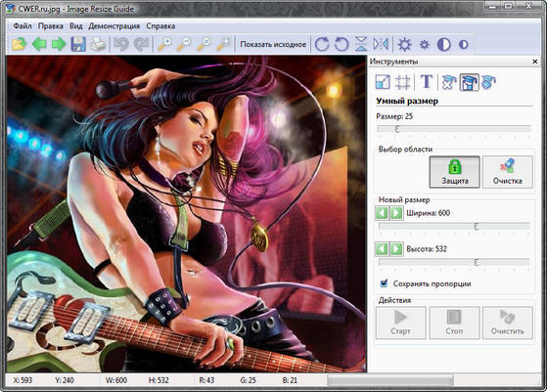Increase brightness with large sun icon

tap(405, 44)
